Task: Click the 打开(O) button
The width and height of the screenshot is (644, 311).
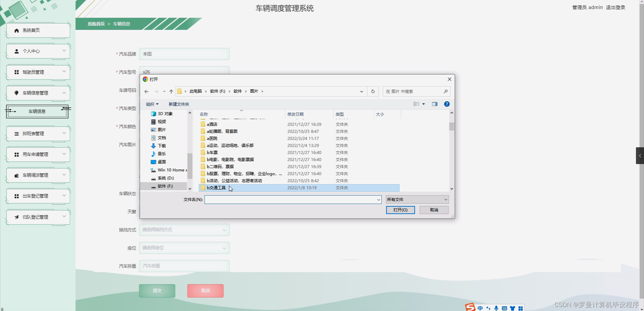Action: click(x=400, y=210)
